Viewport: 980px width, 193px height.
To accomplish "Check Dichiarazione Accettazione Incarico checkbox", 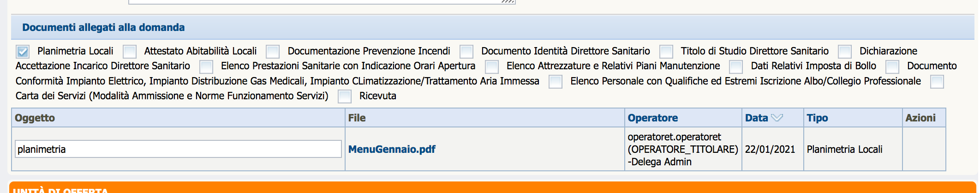I will point(845,52).
